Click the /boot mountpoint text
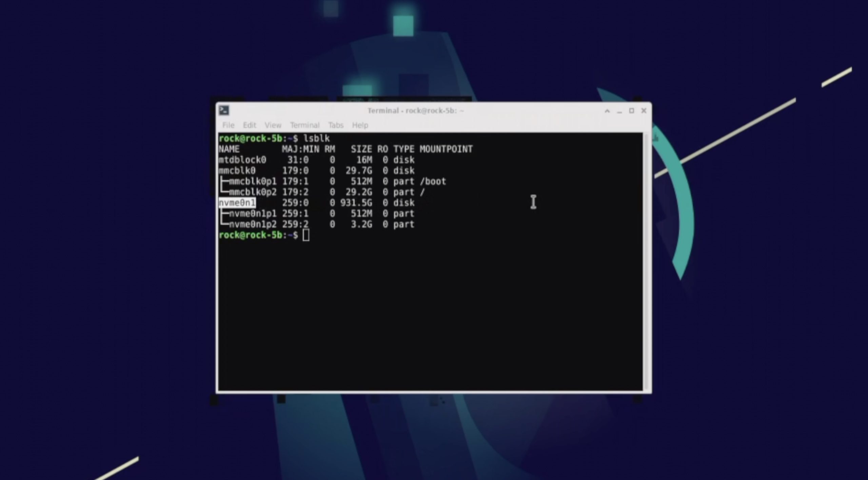Image resolution: width=868 pixels, height=480 pixels. tap(433, 181)
